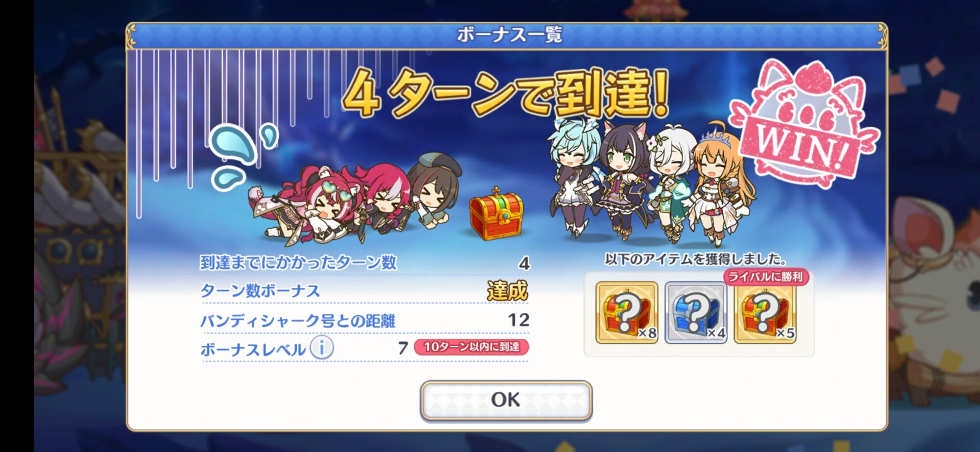Tap the ボーナスレベル label
The image size is (980, 452).
253,350
